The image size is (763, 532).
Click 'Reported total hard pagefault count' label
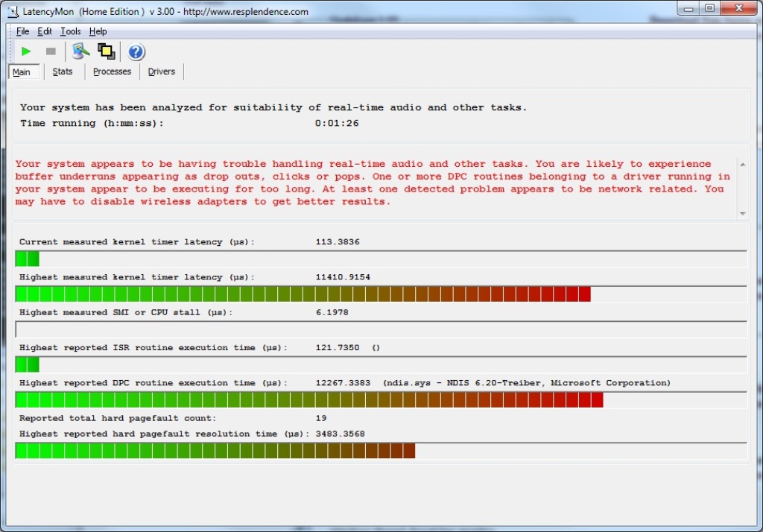pos(118,418)
